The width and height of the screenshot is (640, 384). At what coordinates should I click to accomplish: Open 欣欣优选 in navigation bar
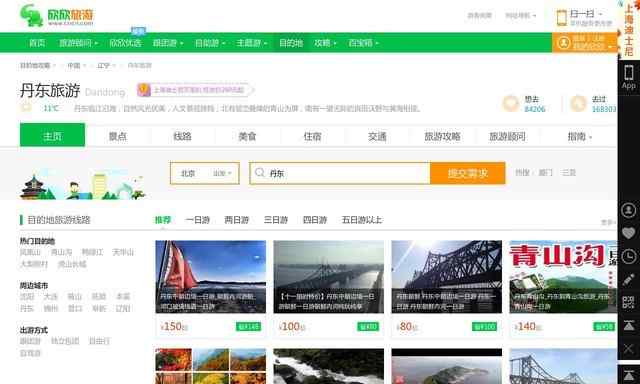tap(125, 43)
